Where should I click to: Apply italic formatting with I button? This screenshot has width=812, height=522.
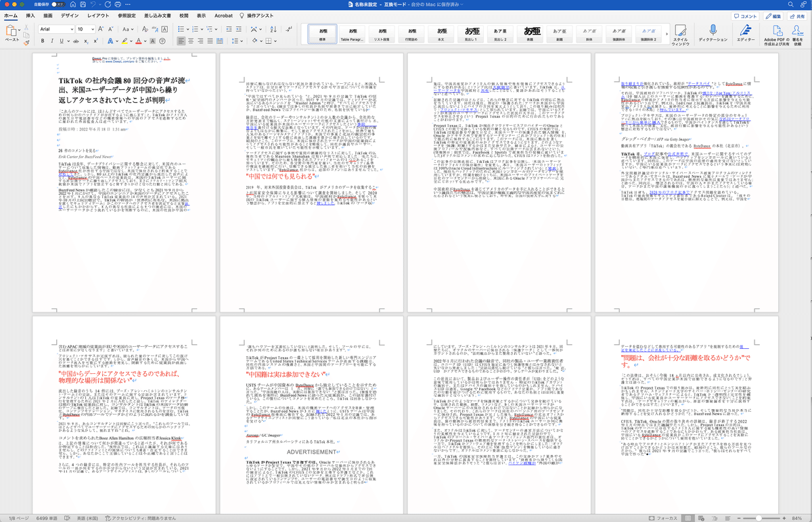click(x=51, y=41)
